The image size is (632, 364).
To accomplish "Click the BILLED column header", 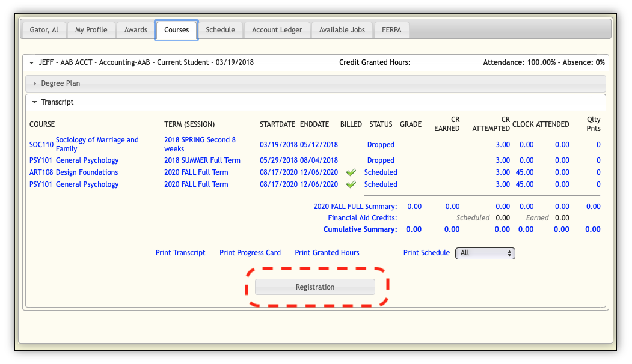I will click(351, 124).
